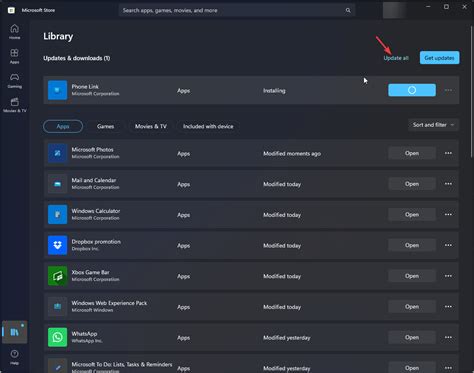Click the 'Updates & downloads (1)' heading

click(77, 58)
